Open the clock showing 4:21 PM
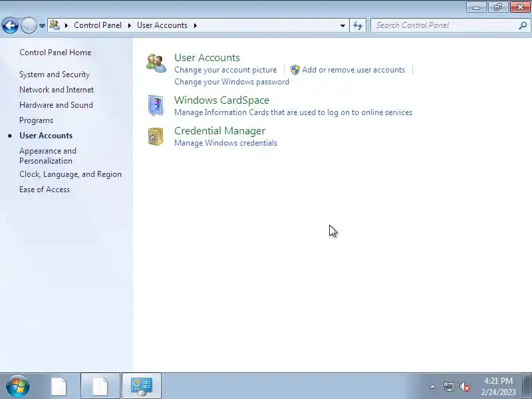Image resolution: width=532 pixels, height=399 pixels. tap(498, 386)
